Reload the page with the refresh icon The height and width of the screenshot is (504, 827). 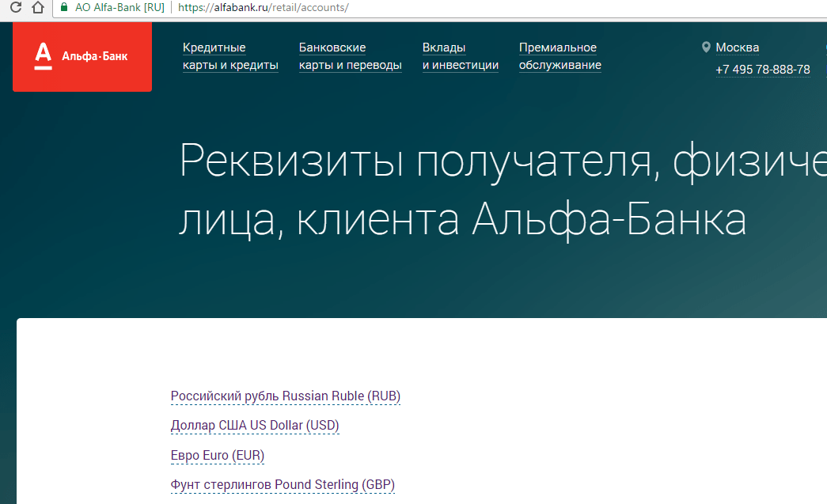[16, 7]
